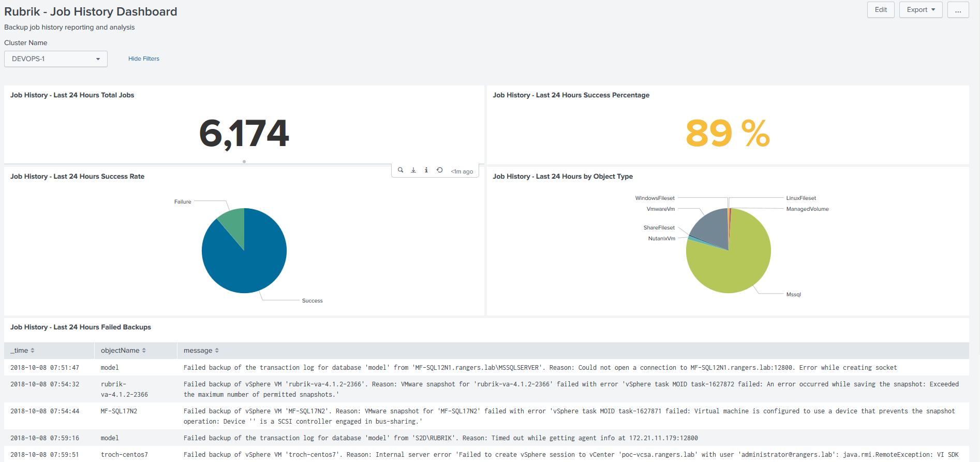Click the Rubrik - Job History Dashboard heading
980x462 pixels.
(x=91, y=11)
